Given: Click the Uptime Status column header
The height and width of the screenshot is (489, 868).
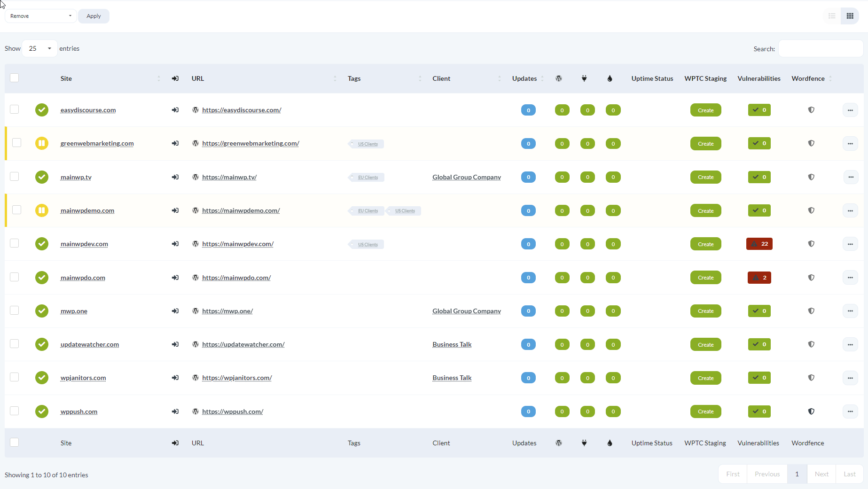Looking at the screenshot, I should pos(652,78).
